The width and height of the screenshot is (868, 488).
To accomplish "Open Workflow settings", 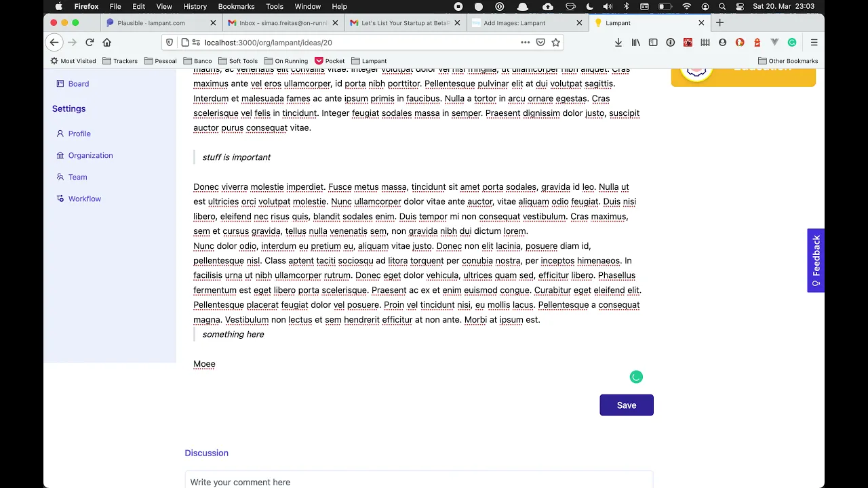I will tap(84, 199).
